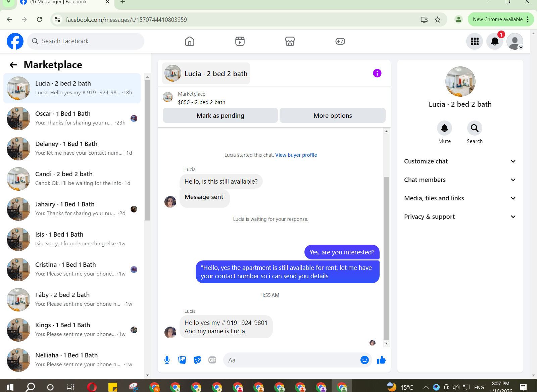The height and width of the screenshot is (392, 537).
Task: Open the Cristina 1 Bed 1 Bath chat
Action: click(x=72, y=269)
